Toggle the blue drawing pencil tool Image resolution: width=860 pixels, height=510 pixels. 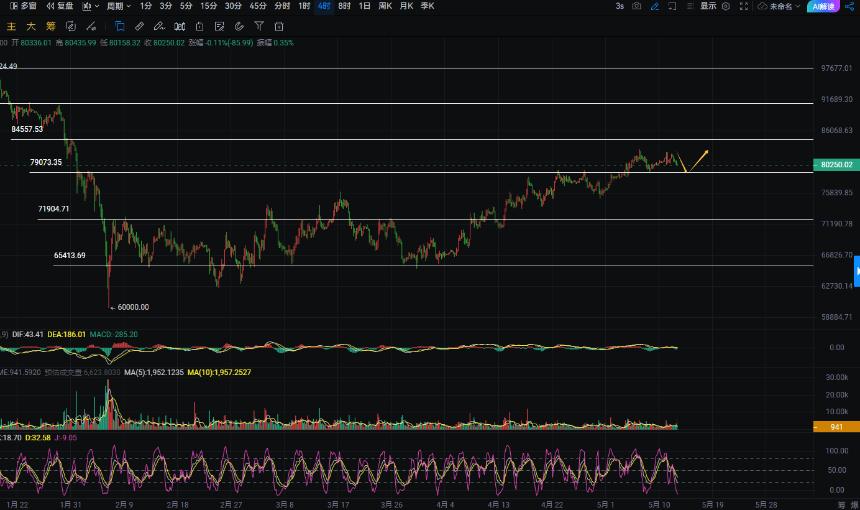pos(655,6)
